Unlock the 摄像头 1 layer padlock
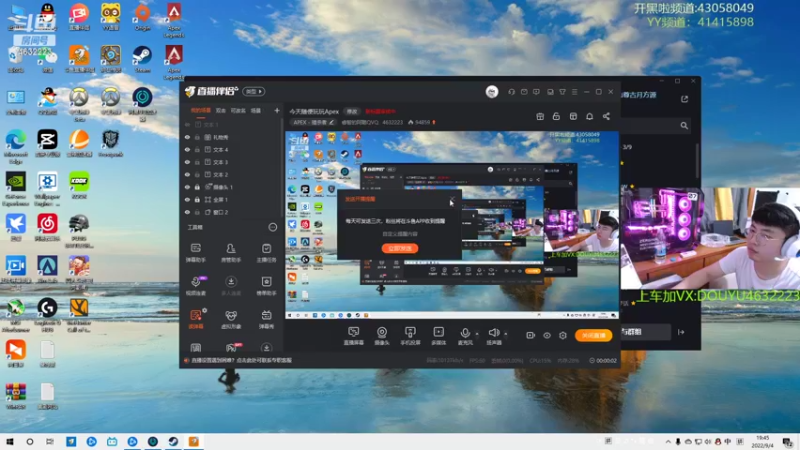The image size is (800, 450). (197, 187)
